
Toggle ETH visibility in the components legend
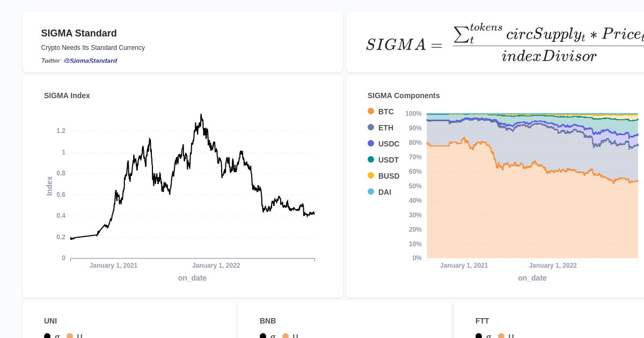371,128
